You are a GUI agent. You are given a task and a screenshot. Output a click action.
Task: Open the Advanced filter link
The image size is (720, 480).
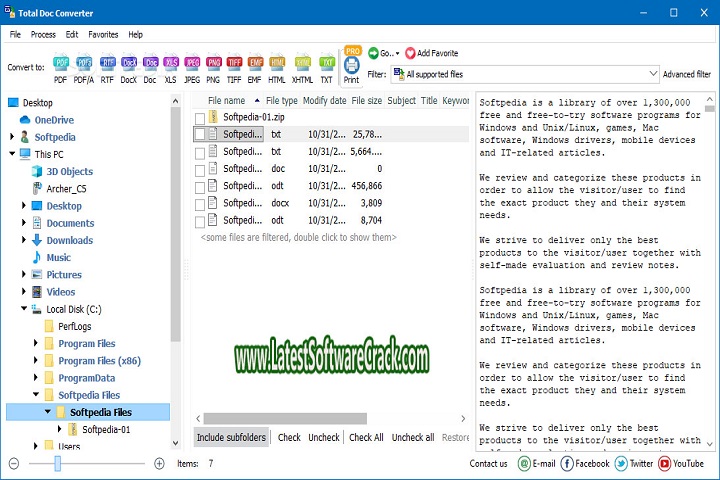(686, 74)
